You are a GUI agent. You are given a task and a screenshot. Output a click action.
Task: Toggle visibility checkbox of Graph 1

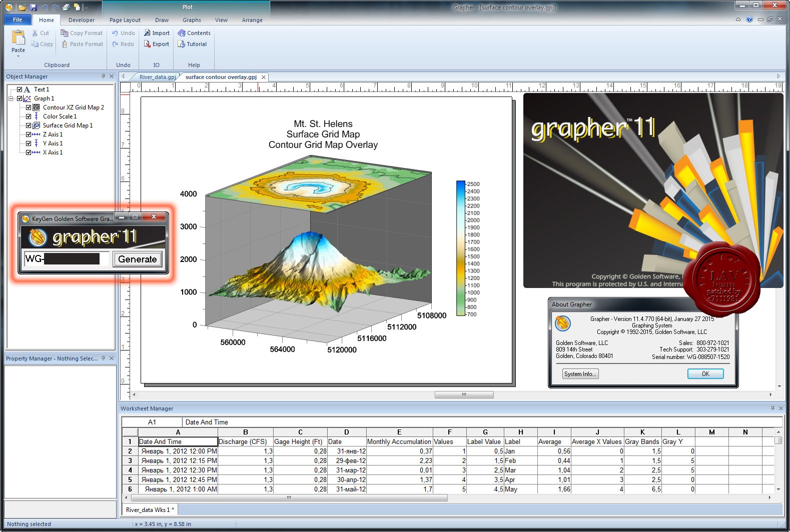pyautogui.click(x=20, y=98)
